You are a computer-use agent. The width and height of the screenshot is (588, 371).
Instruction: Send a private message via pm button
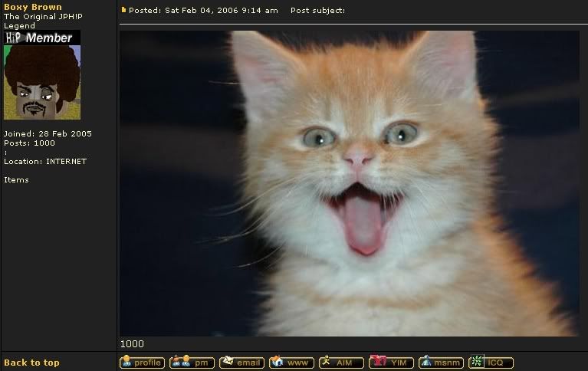192,363
